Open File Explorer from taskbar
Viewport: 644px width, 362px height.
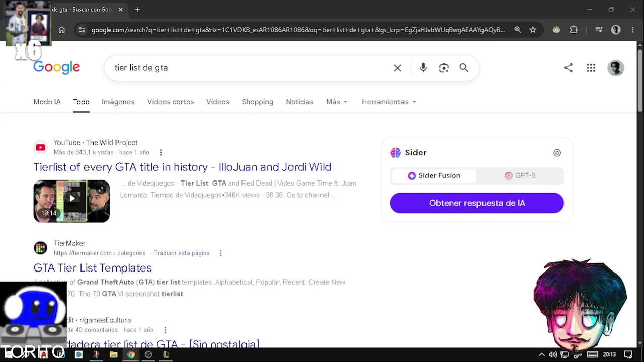click(113, 354)
